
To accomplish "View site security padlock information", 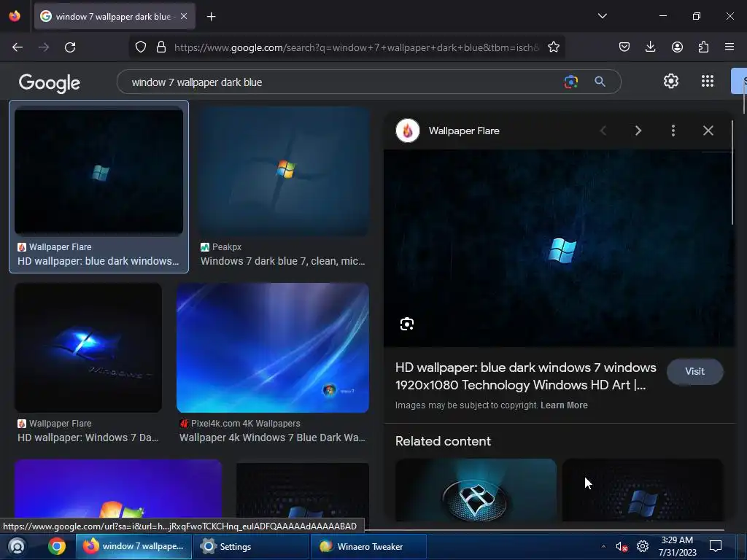I will [161, 47].
